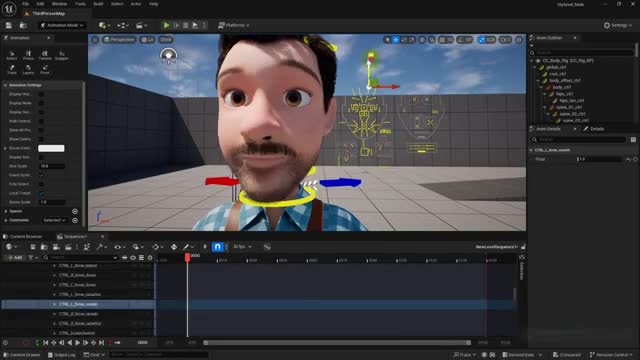
Task: Click the white Driven Color swatch
Action: point(51,148)
